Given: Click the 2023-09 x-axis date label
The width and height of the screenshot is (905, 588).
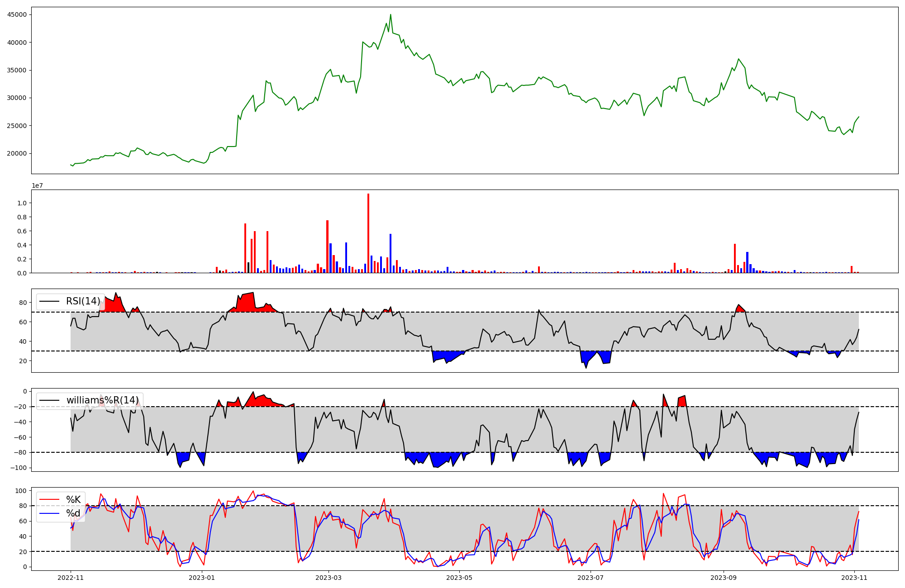Looking at the screenshot, I should 723,578.
